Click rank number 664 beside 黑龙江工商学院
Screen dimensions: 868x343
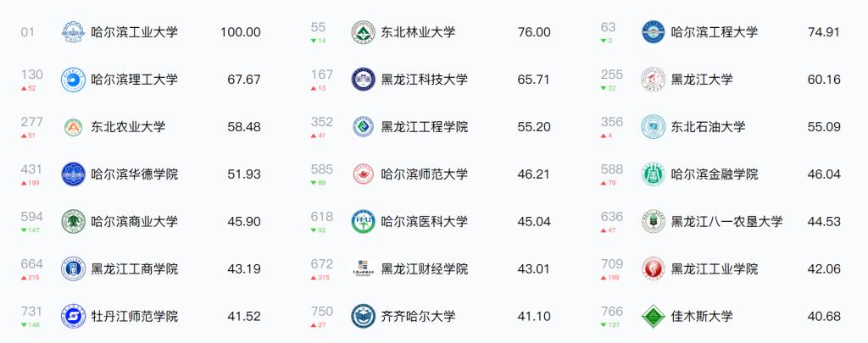pyautogui.click(x=31, y=264)
